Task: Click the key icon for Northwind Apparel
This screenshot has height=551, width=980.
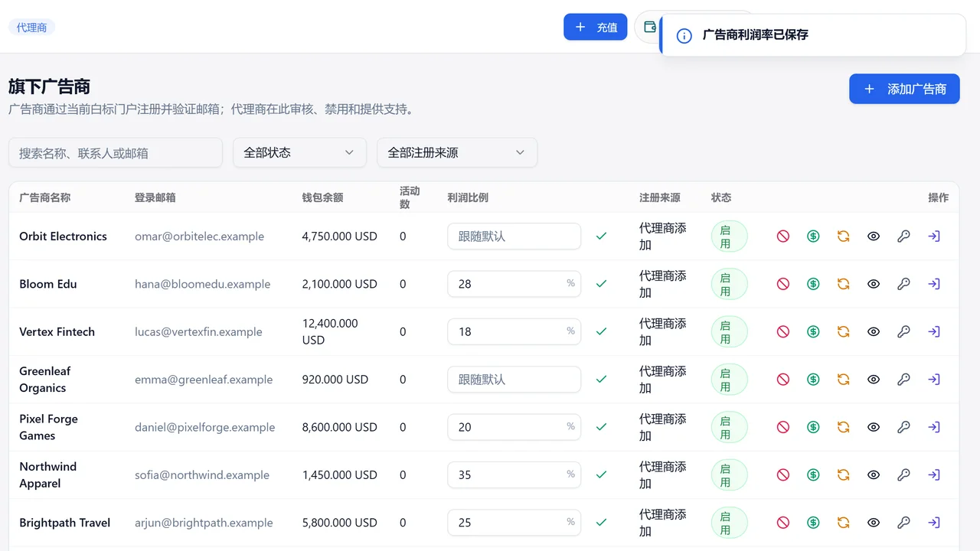Action: click(x=903, y=474)
